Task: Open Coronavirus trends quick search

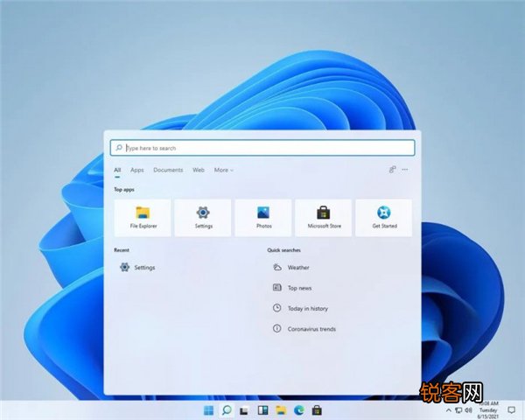Action: coord(304,329)
